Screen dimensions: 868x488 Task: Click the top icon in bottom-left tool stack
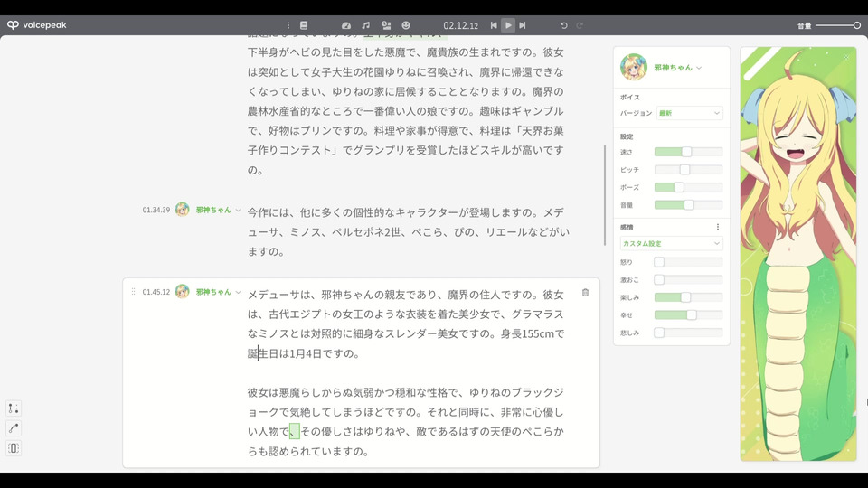(x=14, y=408)
